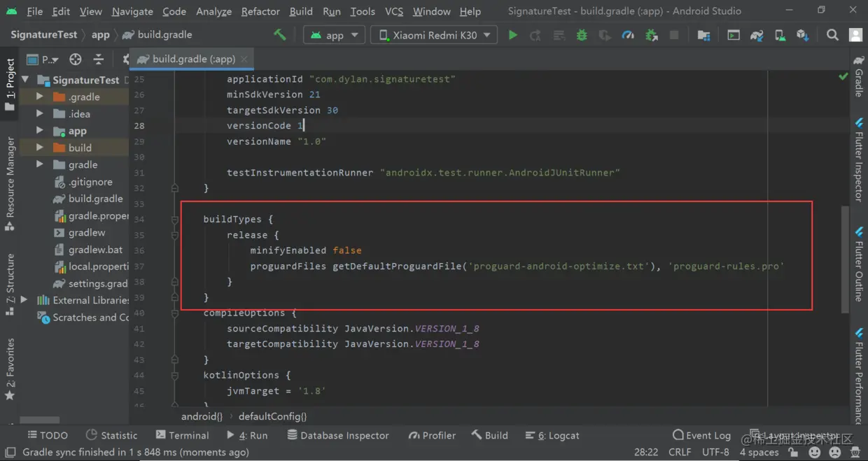868x461 pixels.
Task: Toggle tool window bars icon bottom-left
Action: [10, 453]
